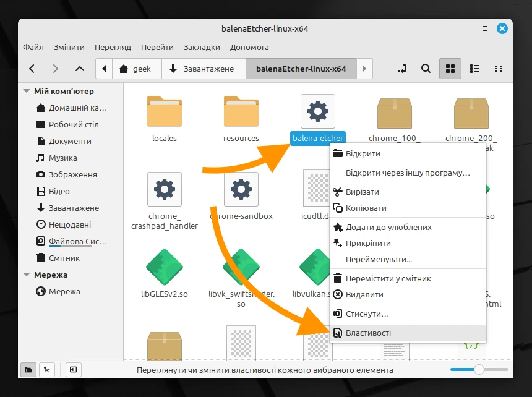Select the icudtl.dat file icon
532x397 pixels.
tap(316, 188)
